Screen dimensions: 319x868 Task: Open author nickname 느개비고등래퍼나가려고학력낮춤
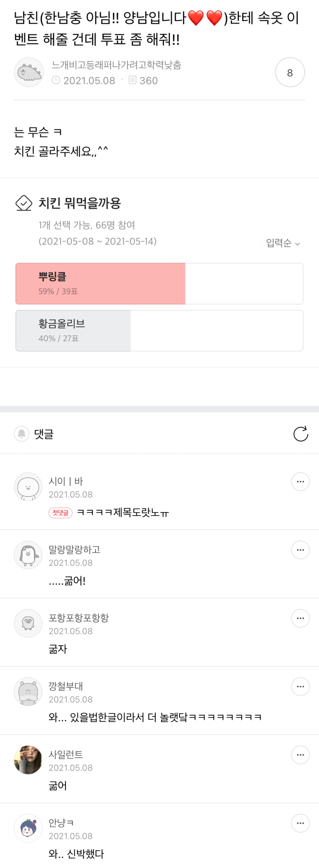pyautogui.click(x=116, y=65)
